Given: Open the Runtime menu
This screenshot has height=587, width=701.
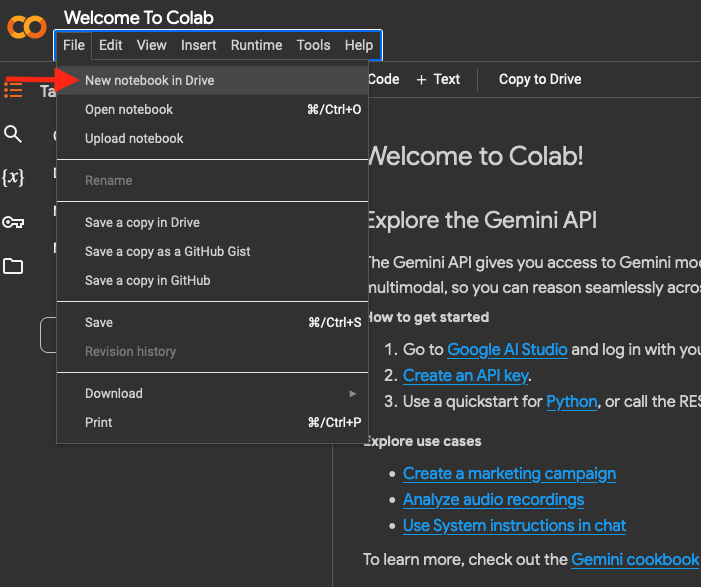Looking at the screenshot, I should [256, 45].
